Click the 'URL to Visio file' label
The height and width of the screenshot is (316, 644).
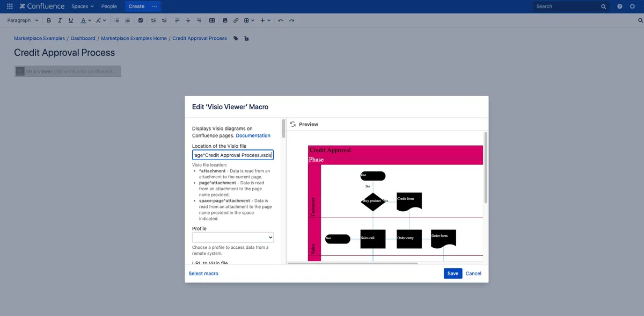tap(210, 263)
